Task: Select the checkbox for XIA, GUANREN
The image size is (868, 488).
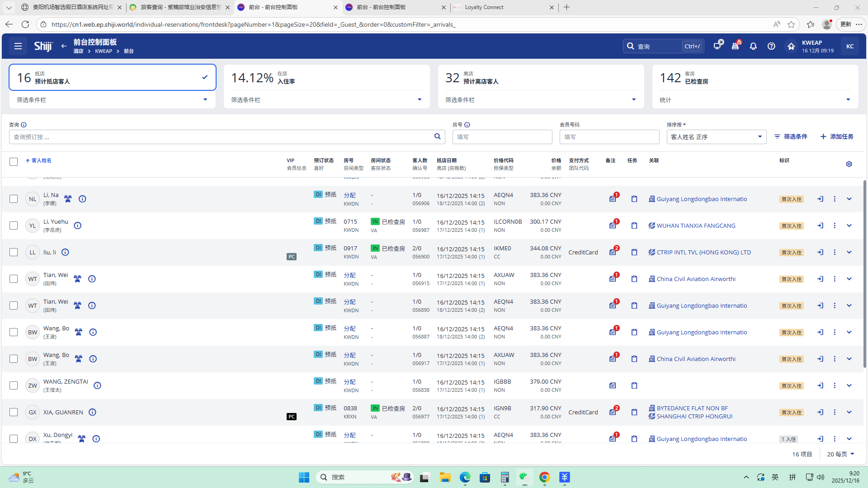Action: click(14, 412)
